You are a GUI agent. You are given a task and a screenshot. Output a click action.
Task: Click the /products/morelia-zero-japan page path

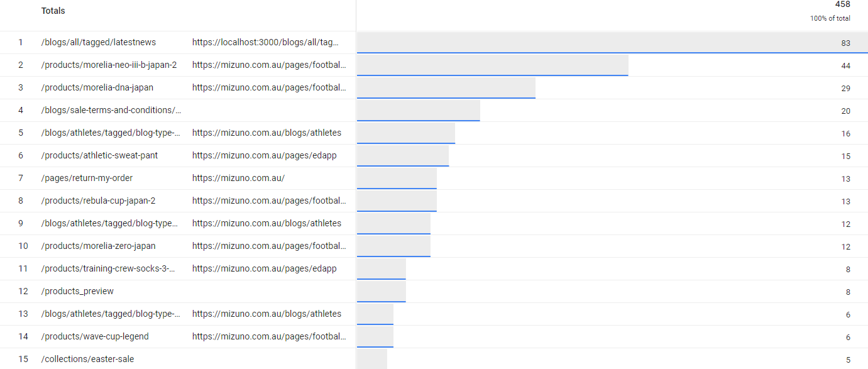tap(98, 246)
